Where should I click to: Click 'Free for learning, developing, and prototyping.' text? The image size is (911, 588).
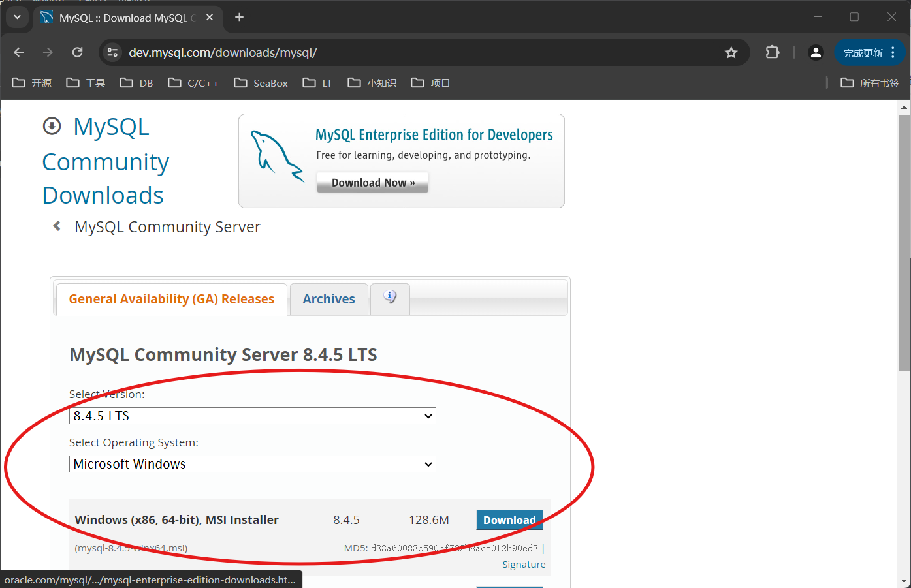pyautogui.click(x=423, y=155)
